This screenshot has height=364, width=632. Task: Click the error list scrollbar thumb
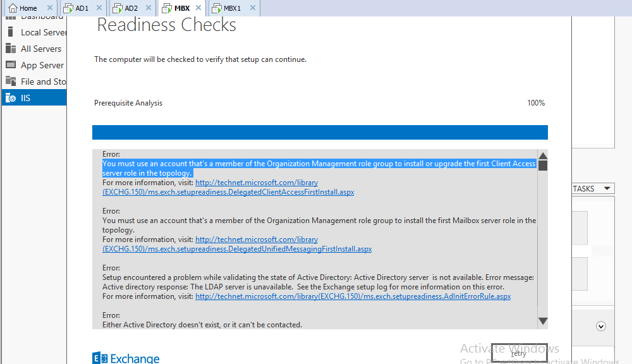pyautogui.click(x=543, y=166)
